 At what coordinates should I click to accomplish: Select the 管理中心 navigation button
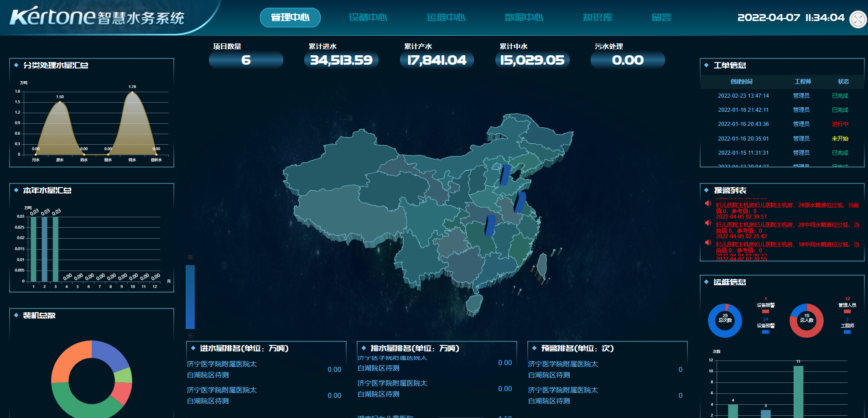[x=290, y=17]
